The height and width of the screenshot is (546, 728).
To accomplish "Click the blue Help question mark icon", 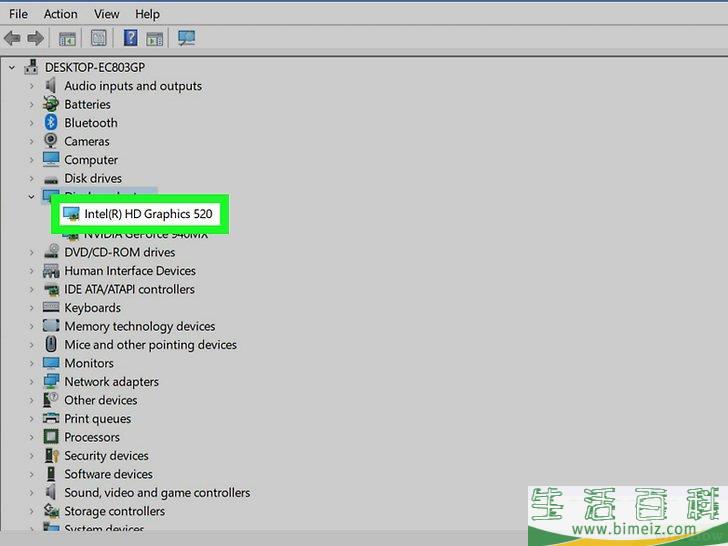I will point(130,39).
